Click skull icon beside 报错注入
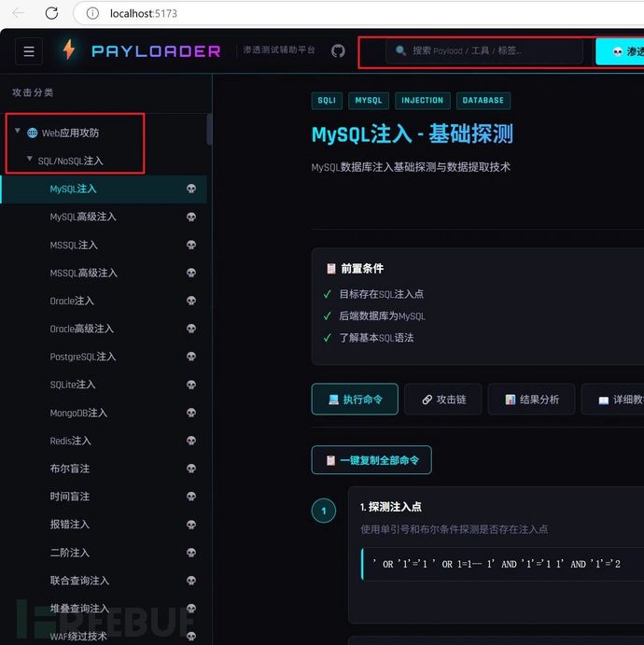The width and height of the screenshot is (644, 645). point(191,525)
